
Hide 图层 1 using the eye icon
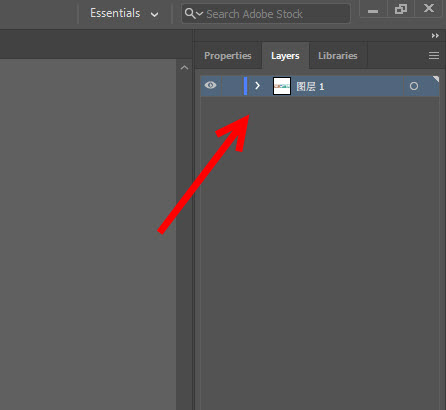(x=210, y=85)
